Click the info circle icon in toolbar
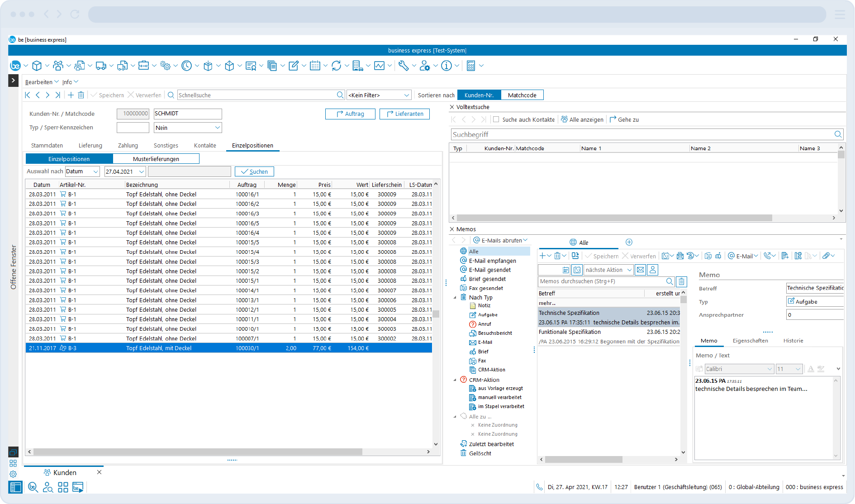Screen dimensions: 855x504 (446, 66)
